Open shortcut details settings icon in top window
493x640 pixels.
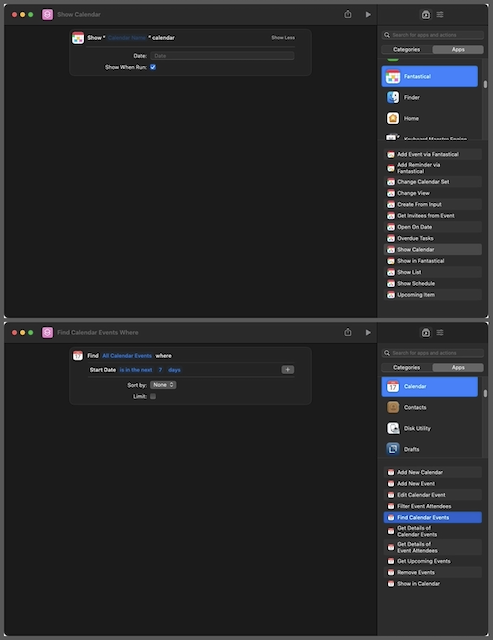point(440,15)
